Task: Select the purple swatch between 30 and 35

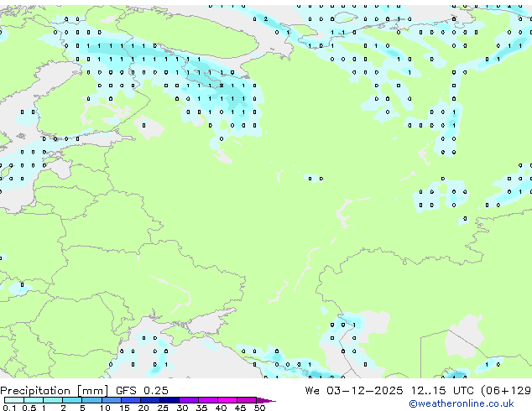Action: tap(189, 400)
